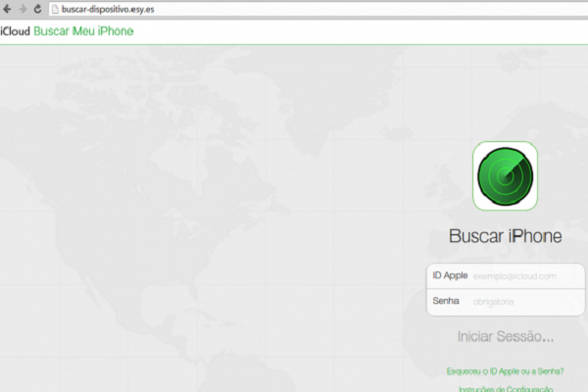Click the Buscar iPhone heading

click(x=505, y=236)
